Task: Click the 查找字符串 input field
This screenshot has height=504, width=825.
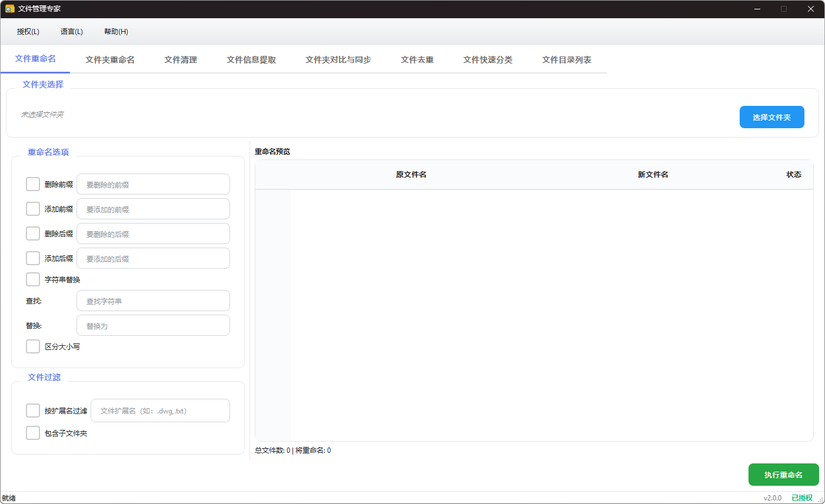Action: point(153,301)
